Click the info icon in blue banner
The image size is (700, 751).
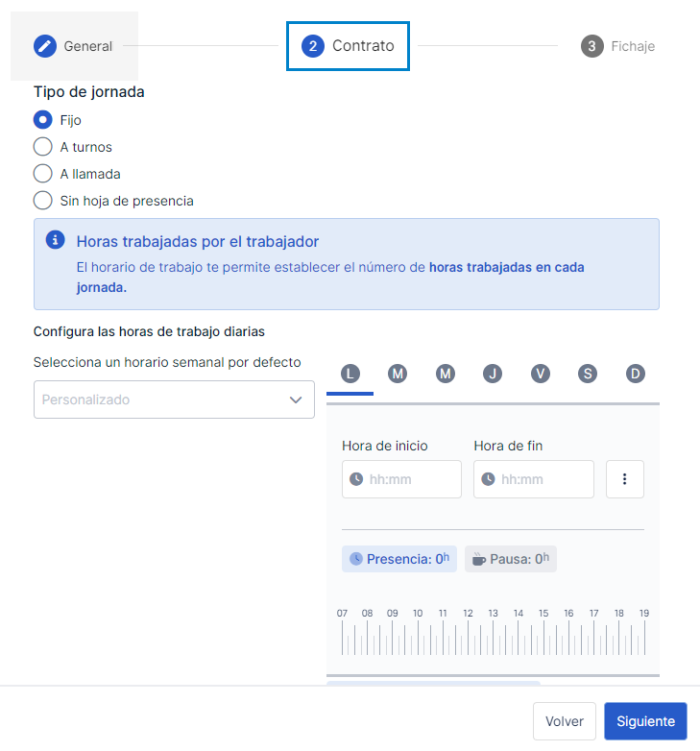coord(55,239)
